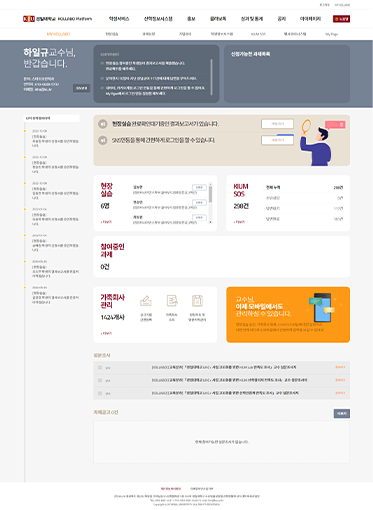Click the third 가족회사 관리 clipboard icon
The width and height of the screenshot is (373, 510).
(x=197, y=301)
